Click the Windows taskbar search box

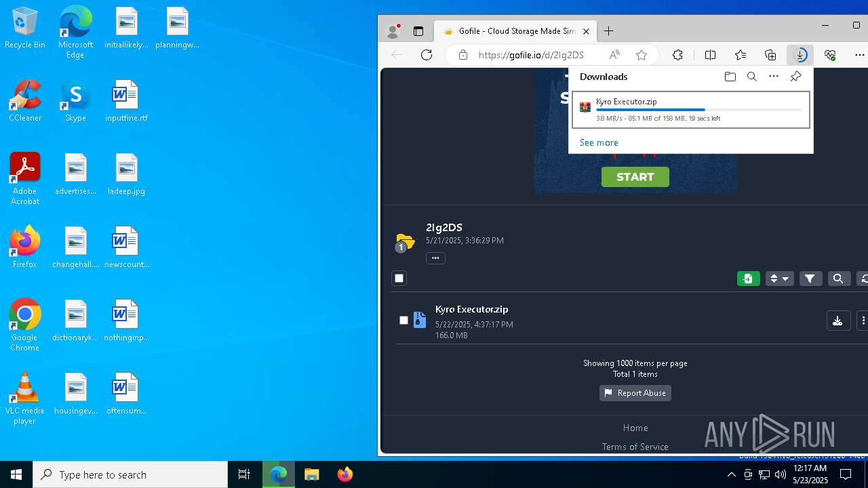(x=130, y=474)
